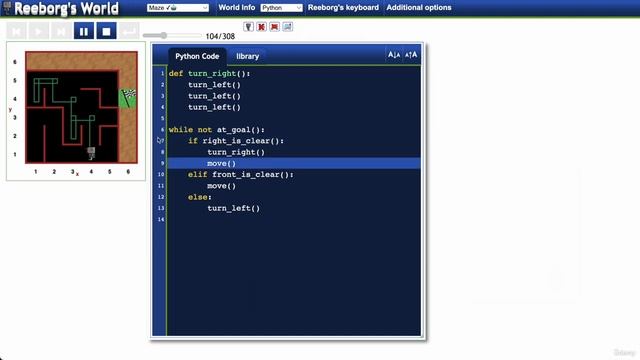The width and height of the screenshot is (640, 360).
Task: Click the greyed-out step back button
Action: 16,31
